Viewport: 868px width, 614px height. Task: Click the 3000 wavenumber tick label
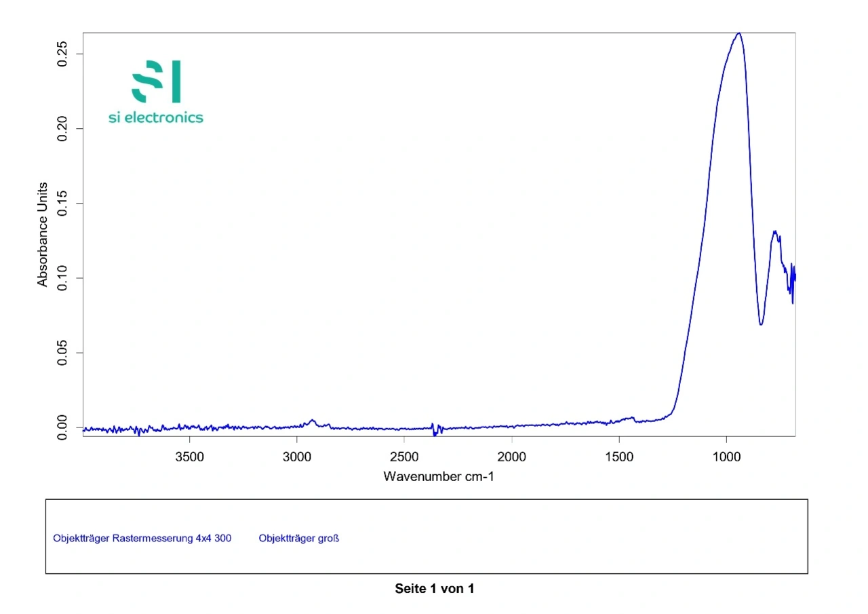[296, 455]
